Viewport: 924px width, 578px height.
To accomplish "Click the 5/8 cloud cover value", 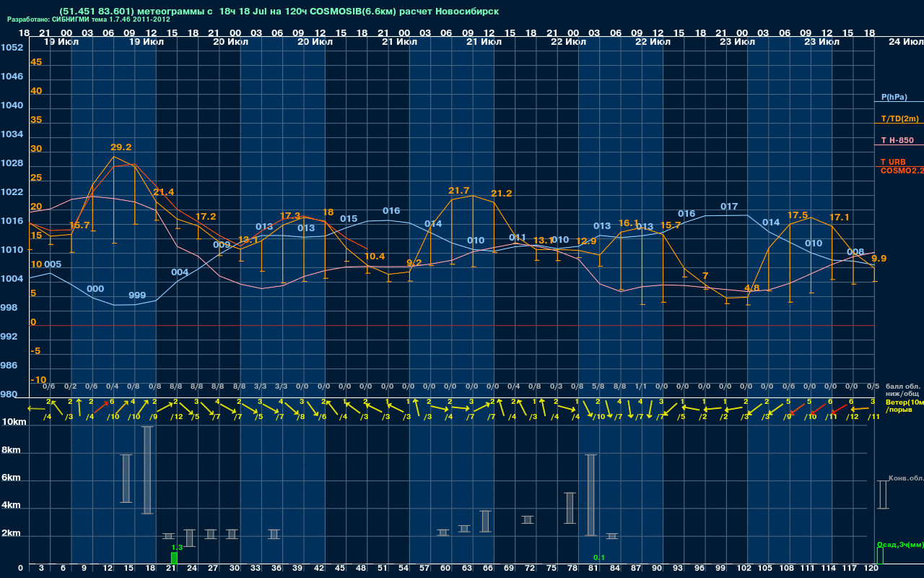I will [599, 387].
